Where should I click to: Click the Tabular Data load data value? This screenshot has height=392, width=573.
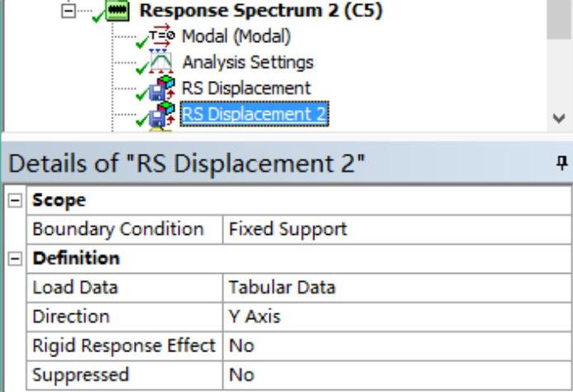pos(281,288)
